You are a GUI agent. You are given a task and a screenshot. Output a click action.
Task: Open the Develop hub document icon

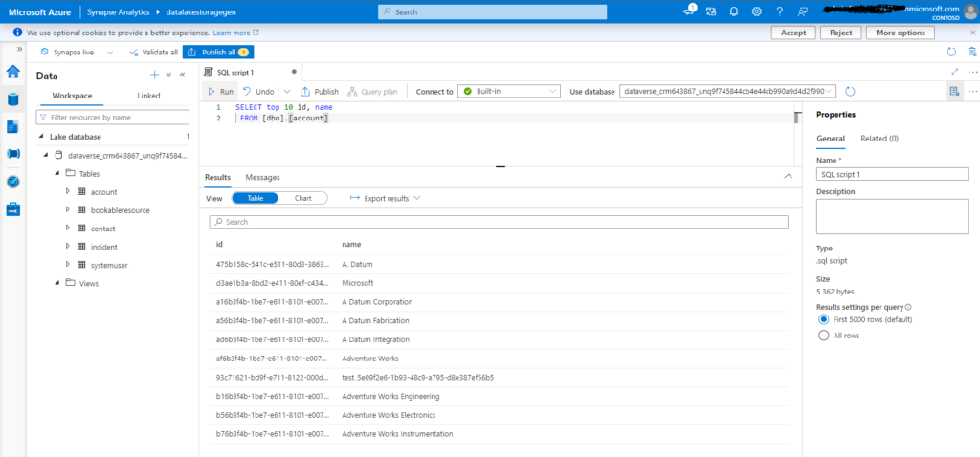click(13, 127)
